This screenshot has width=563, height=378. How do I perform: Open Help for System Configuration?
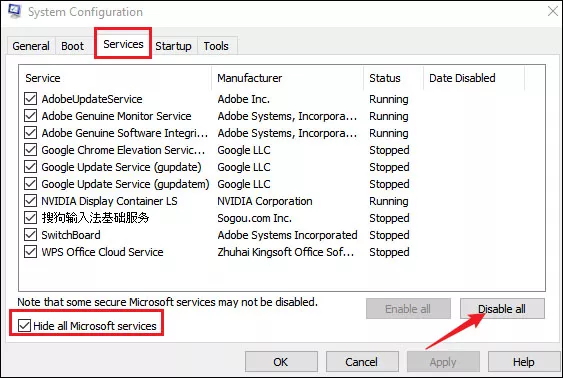click(x=524, y=362)
